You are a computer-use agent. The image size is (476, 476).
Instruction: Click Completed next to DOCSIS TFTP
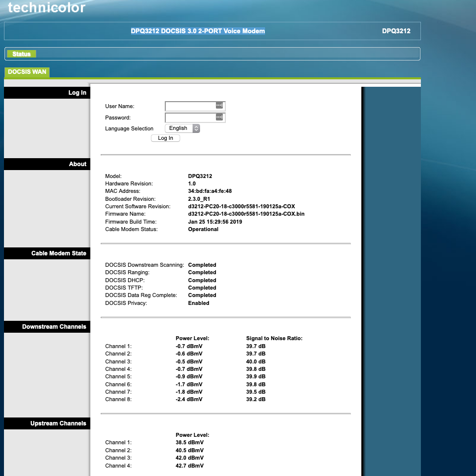coord(202,288)
